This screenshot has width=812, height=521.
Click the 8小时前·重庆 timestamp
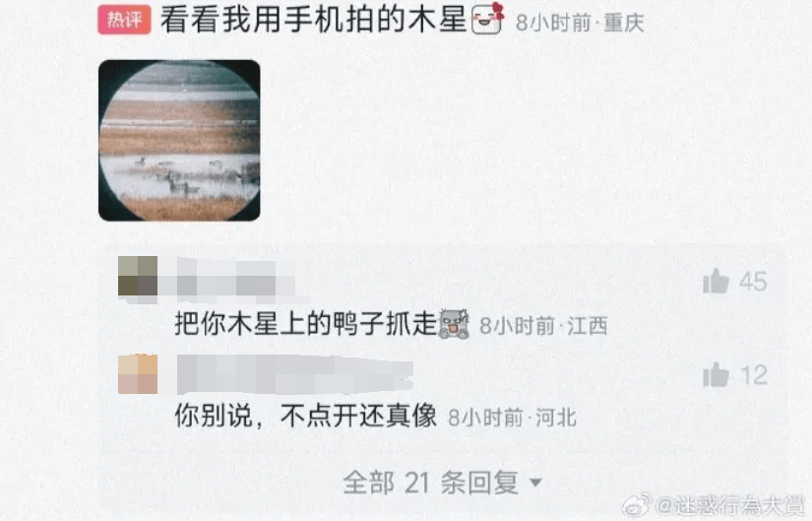(x=580, y=23)
